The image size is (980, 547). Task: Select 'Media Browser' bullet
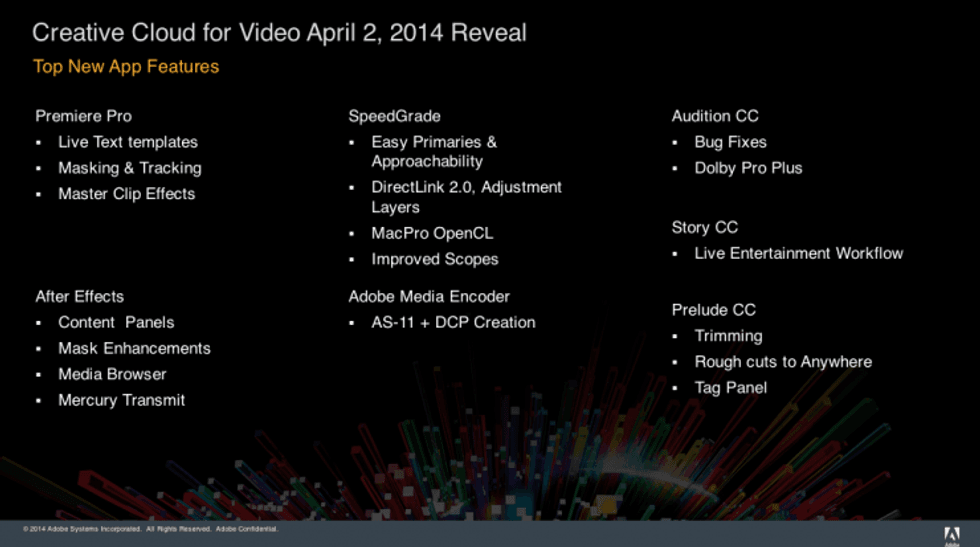(x=112, y=374)
